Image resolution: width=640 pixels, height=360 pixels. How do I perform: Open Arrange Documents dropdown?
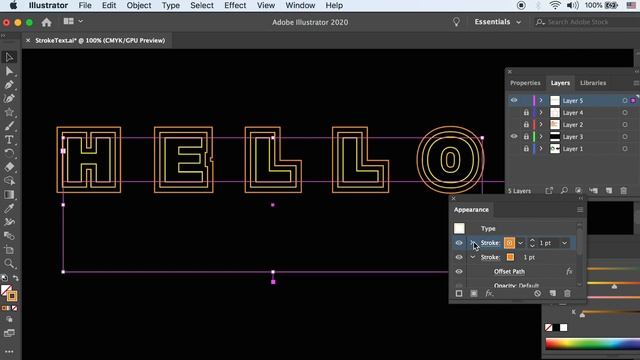coord(73,21)
